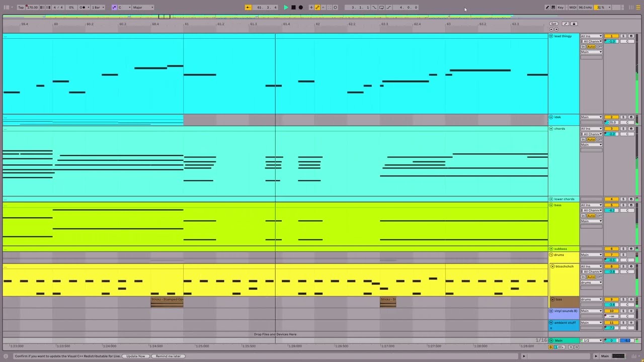Click the punch-in switch icon
The width and height of the screenshot is (644, 362).
374,7
